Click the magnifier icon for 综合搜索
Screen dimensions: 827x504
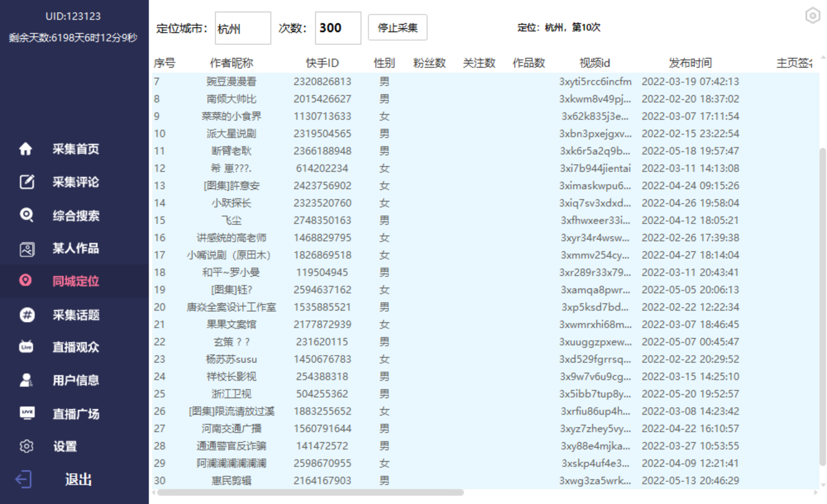[x=26, y=215]
